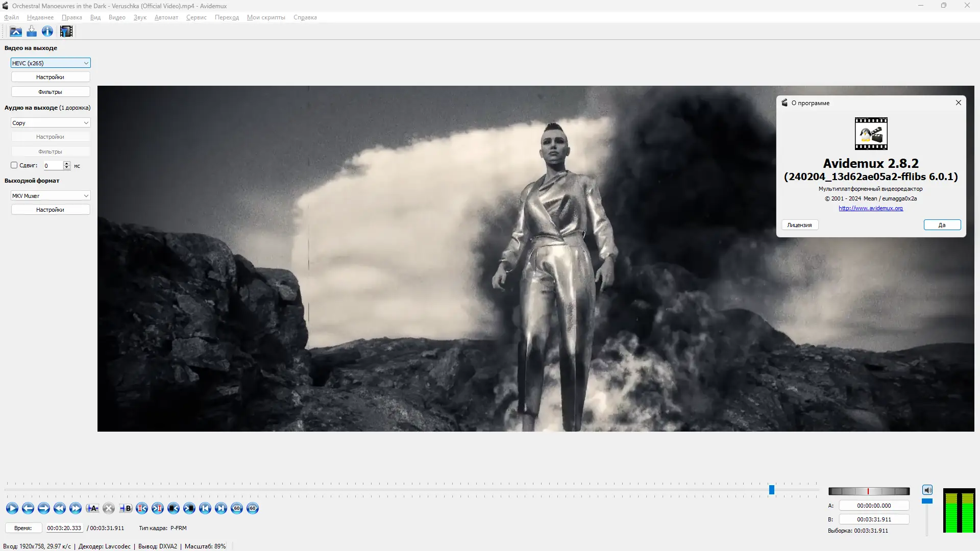Open the Сервис menu
980x551 pixels.
(196, 17)
